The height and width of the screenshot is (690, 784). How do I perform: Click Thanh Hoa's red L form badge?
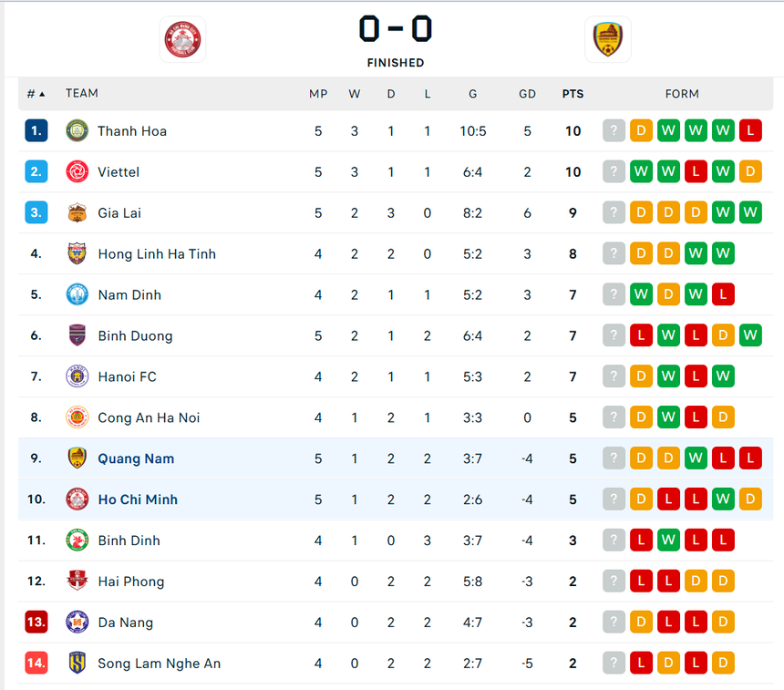point(750,130)
